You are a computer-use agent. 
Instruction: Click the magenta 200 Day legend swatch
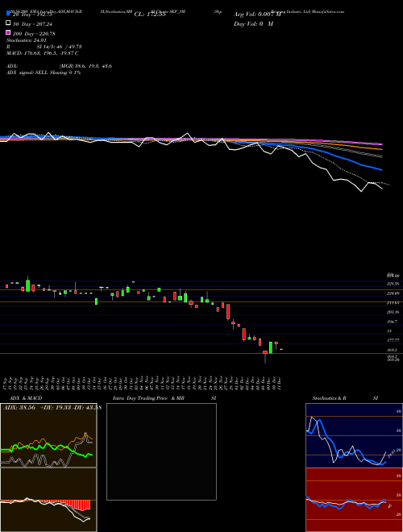click(8, 32)
